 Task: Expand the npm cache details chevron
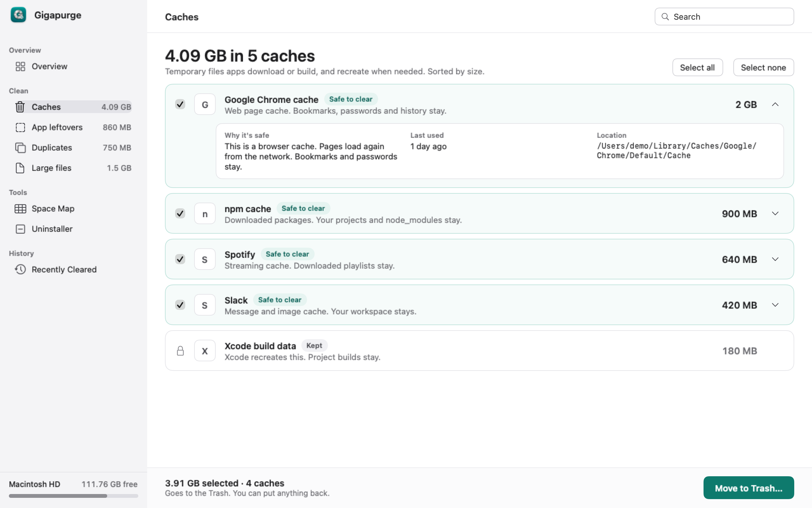(775, 214)
